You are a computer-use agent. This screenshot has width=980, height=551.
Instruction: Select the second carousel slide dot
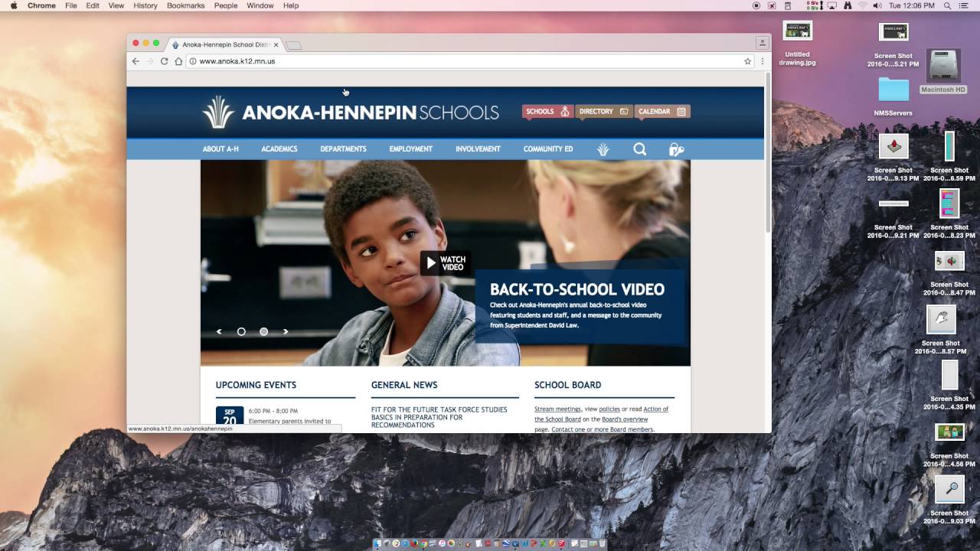click(263, 331)
